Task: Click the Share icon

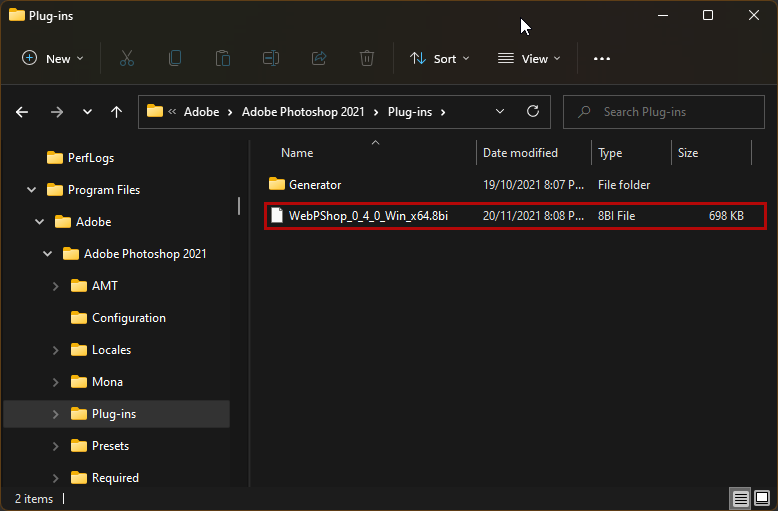Action: tap(319, 59)
